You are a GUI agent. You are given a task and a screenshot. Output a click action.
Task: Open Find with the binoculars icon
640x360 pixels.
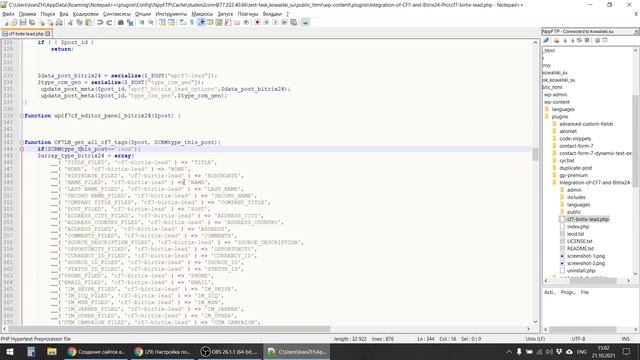(121, 22)
